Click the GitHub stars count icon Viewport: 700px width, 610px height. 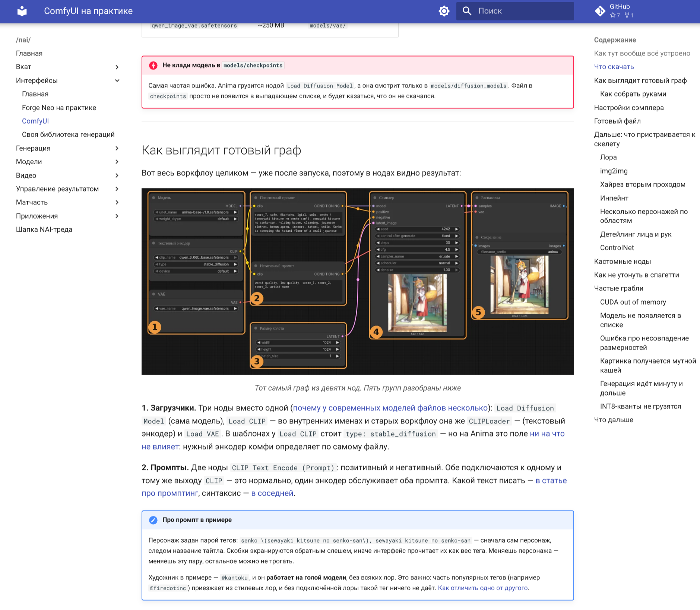coord(612,15)
